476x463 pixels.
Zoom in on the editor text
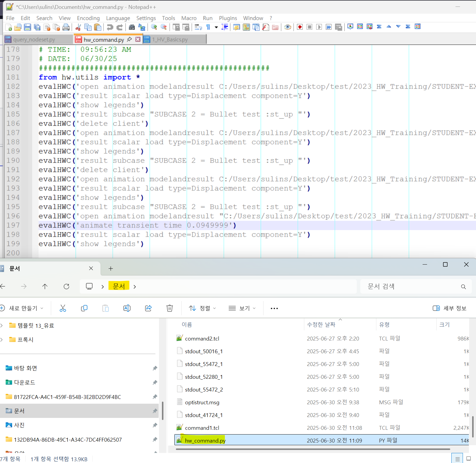pyautogui.click(x=154, y=27)
